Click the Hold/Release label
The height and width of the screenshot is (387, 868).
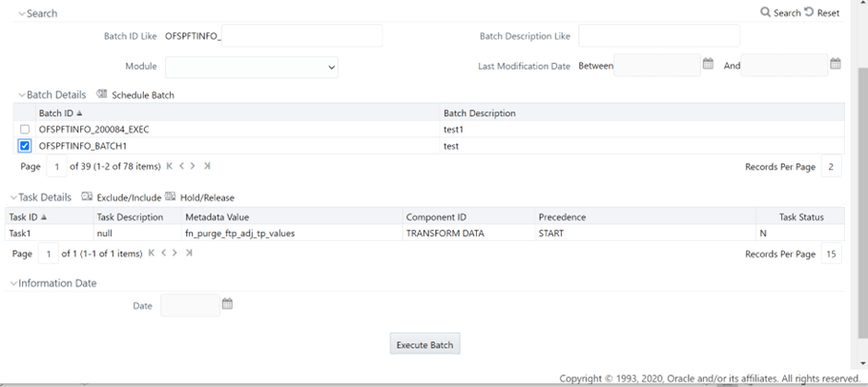(207, 197)
